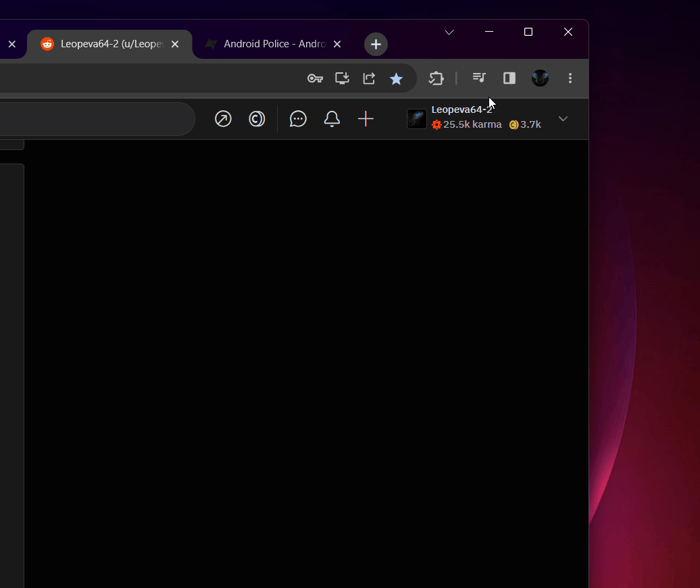Open Reddit Coins from the coin icon
The image size is (700, 588).
point(257,119)
